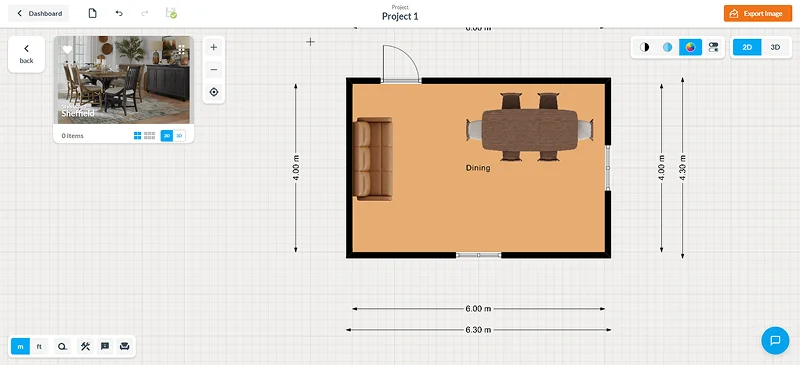800x365 pixels.
Task: Click the saved status icon with the green check
Action: point(171,13)
